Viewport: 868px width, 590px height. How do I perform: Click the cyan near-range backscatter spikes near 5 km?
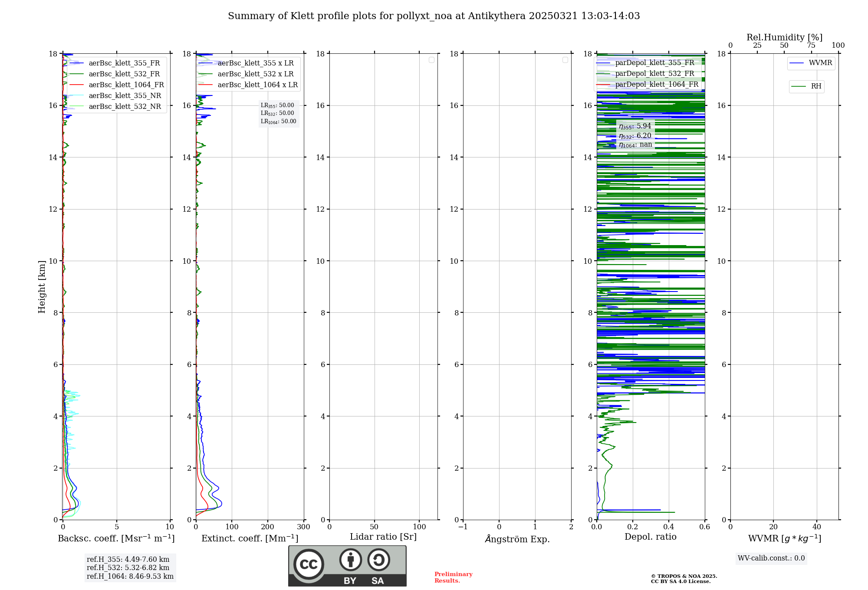tap(73, 395)
